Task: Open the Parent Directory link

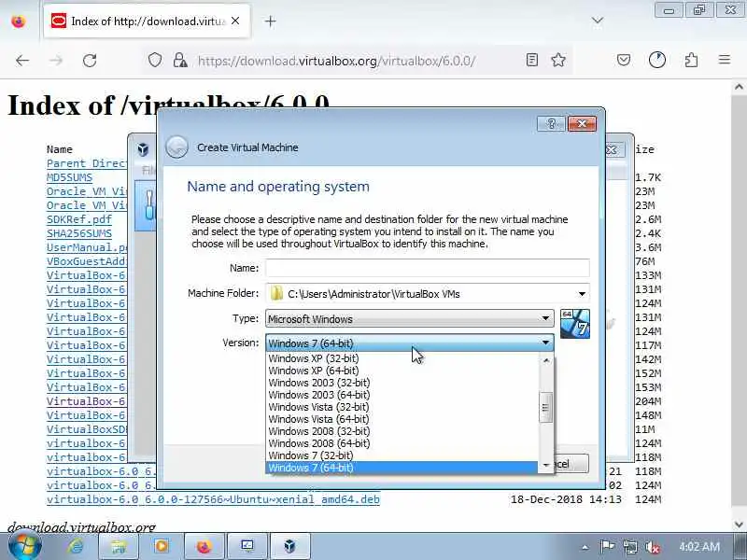Action: click(x=87, y=163)
